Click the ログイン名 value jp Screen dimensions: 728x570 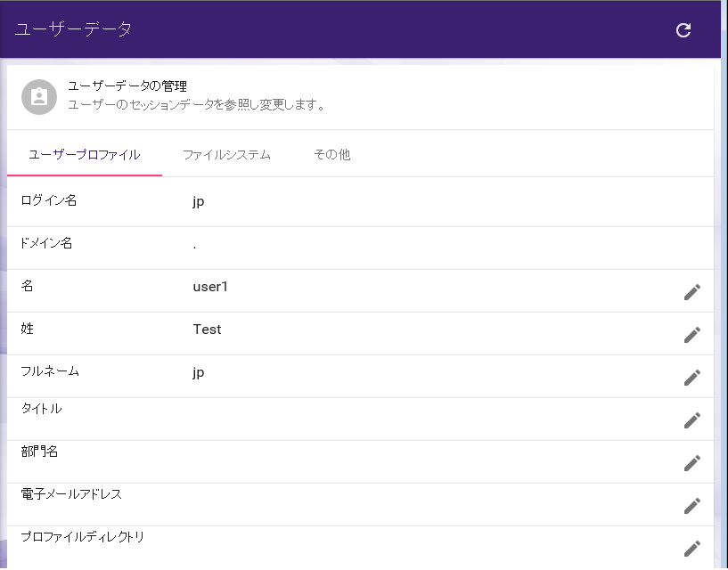(198, 202)
